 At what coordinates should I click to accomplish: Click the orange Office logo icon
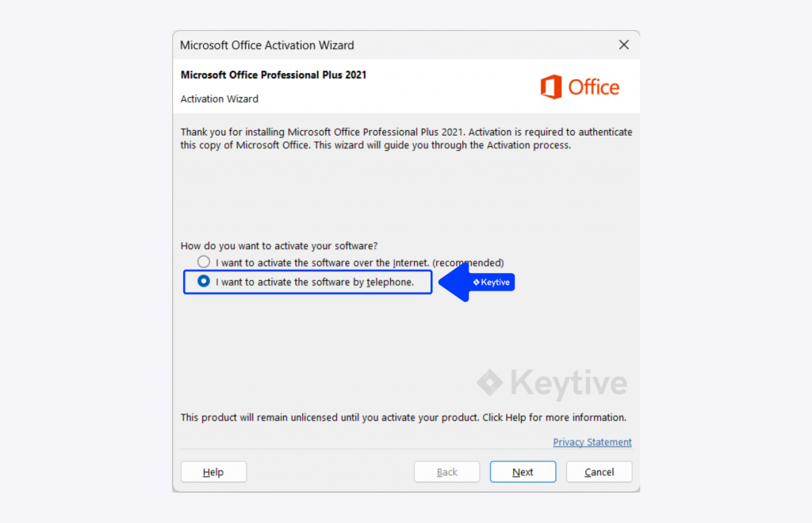[551, 87]
